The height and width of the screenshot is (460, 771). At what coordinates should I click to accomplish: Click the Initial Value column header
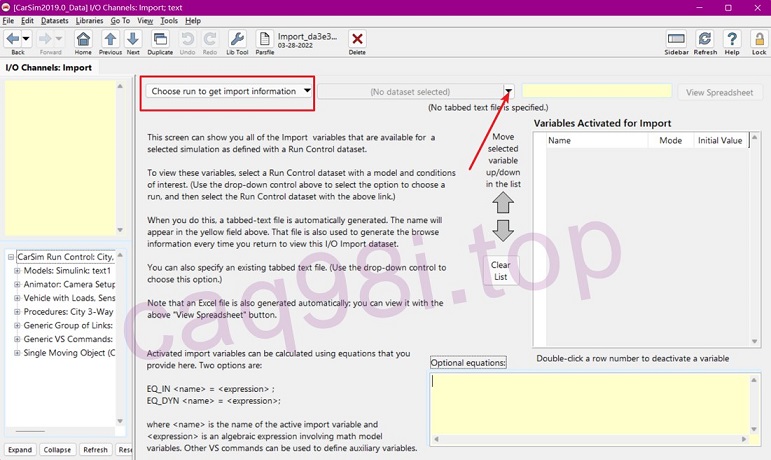tap(720, 141)
